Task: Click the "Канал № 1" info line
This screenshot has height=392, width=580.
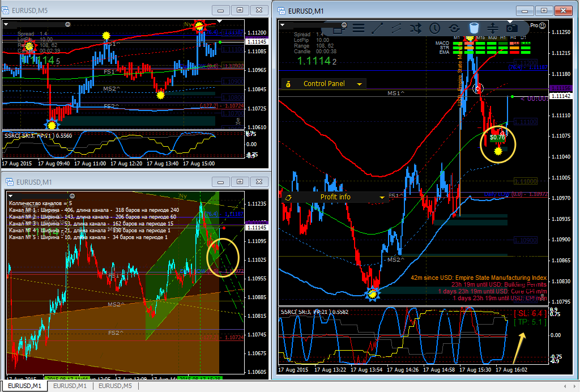Action: [94, 210]
